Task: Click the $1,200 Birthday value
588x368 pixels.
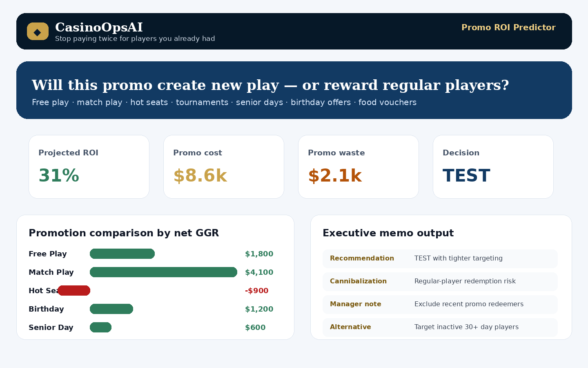Action: tap(259, 309)
